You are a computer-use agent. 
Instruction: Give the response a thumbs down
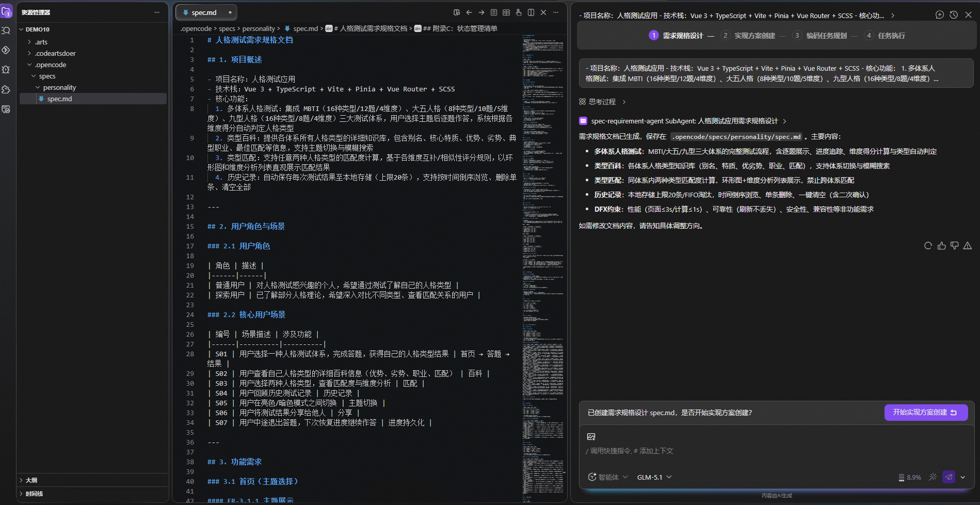955,246
